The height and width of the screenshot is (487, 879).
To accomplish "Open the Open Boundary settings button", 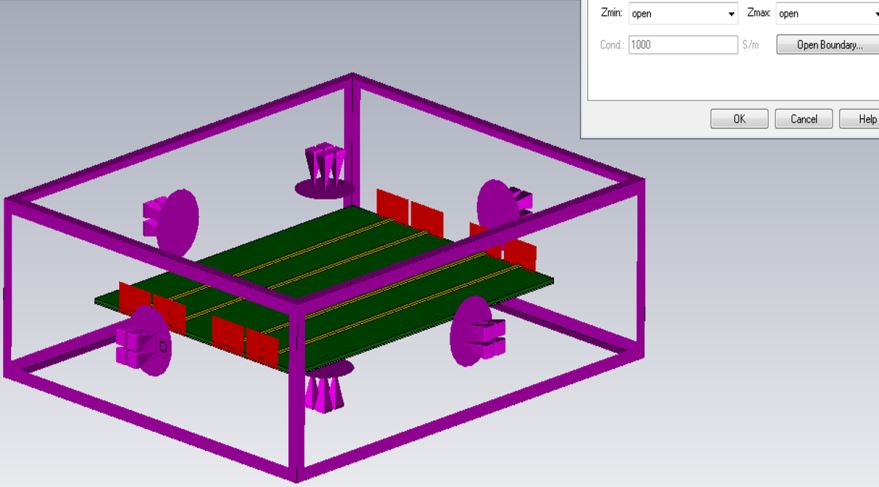I will [x=827, y=45].
